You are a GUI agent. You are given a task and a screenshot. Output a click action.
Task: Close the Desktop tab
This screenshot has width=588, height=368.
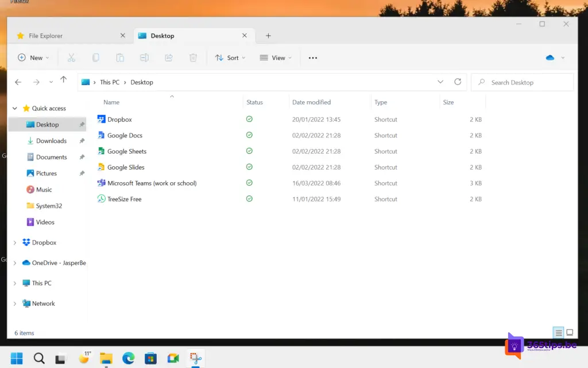coord(245,35)
